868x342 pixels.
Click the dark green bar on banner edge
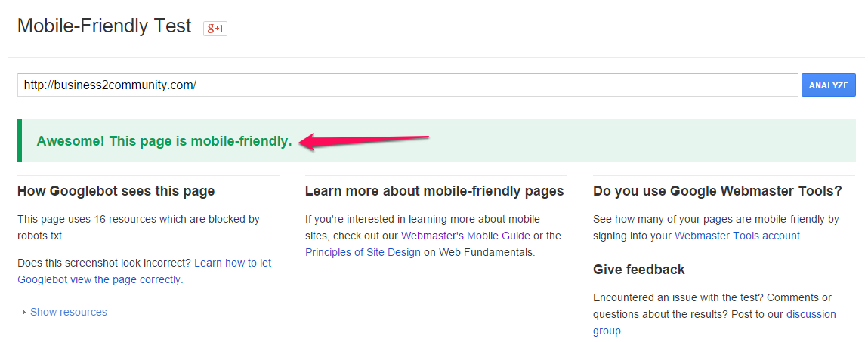tap(20, 140)
